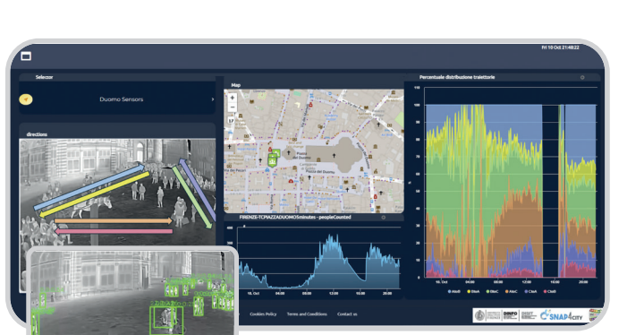Zoom in on the map
The image size is (644, 335).
(232, 98)
